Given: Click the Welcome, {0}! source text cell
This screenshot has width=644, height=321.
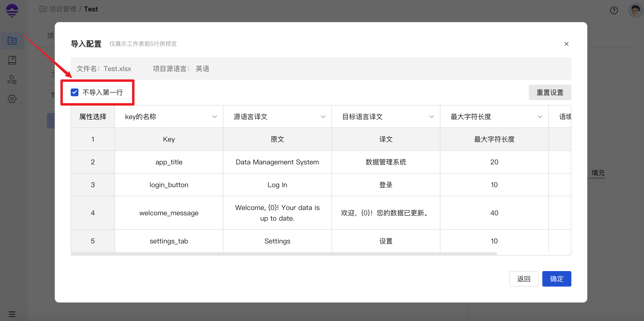Looking at the screenshot, I should click(277, 213).
